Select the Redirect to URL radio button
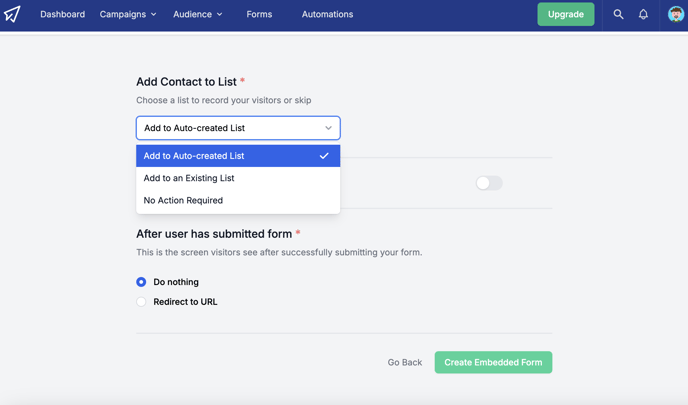 tap(141, 302)
